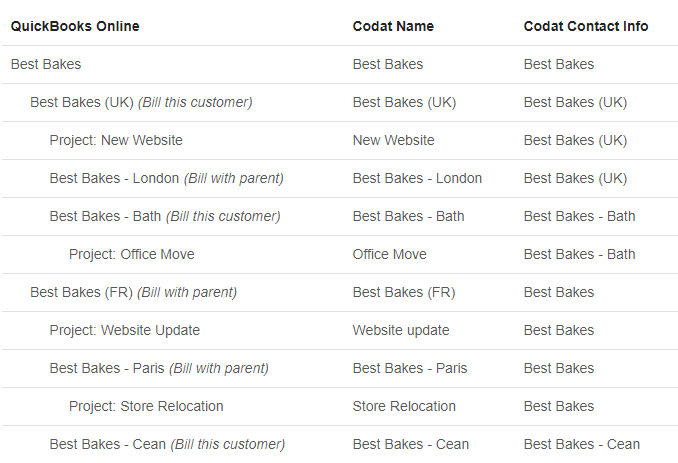Select Best Bakes (FR) Bill with parent entry
The image size is (678, 463).
point(133,292)
